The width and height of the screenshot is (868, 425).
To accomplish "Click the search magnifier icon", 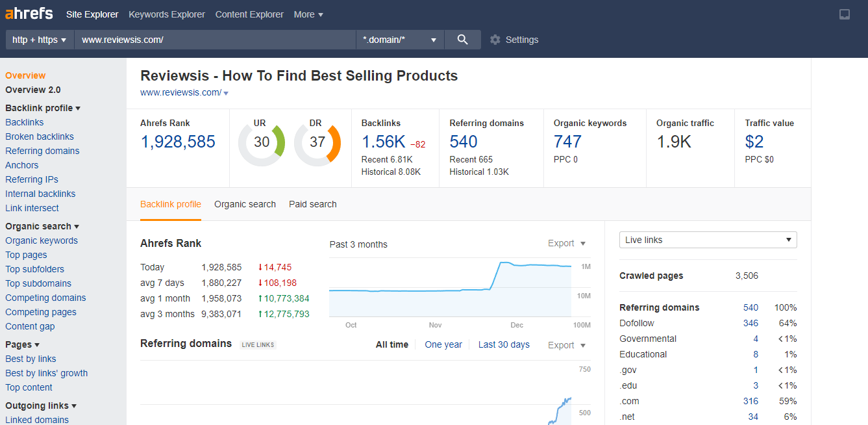I will [462, 40].
